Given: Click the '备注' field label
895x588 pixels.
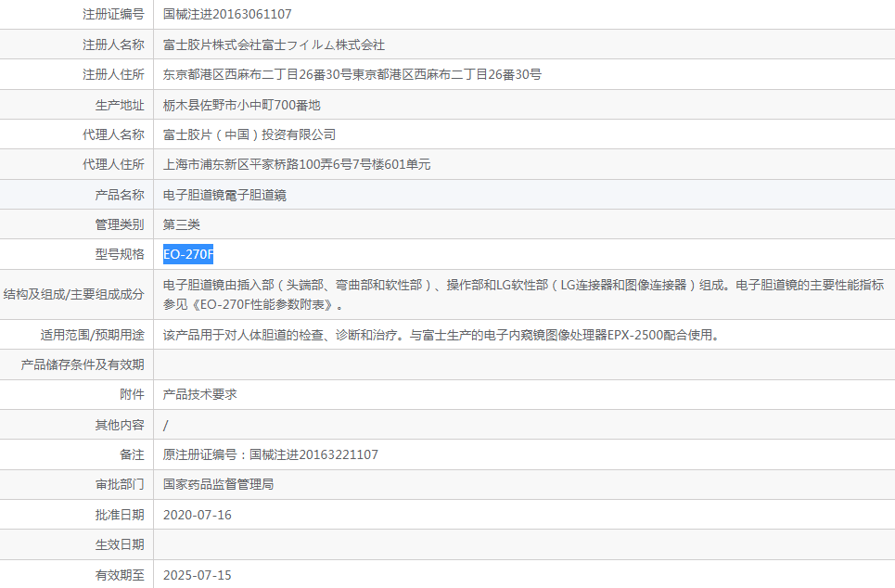Looking at the screenshot, I should [132, 455].
